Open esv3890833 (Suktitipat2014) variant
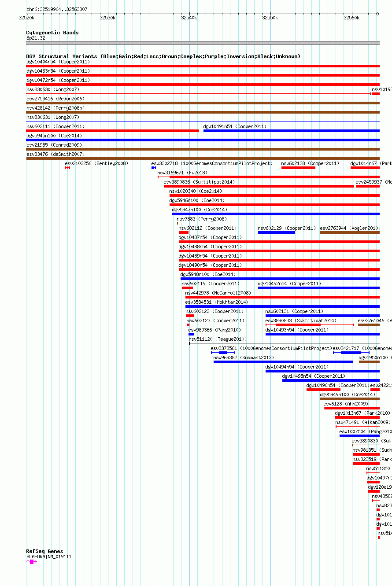Screen dimensions: 392x586 (310, 325)
